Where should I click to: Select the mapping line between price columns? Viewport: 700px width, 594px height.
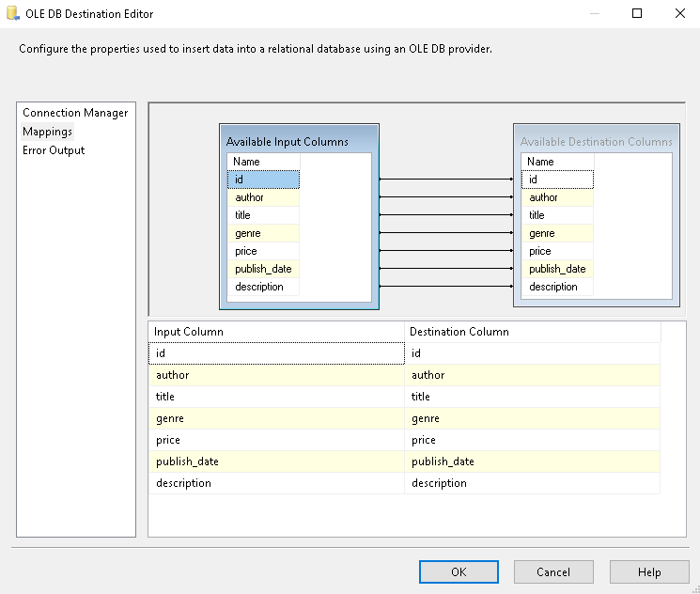(446, 251)
